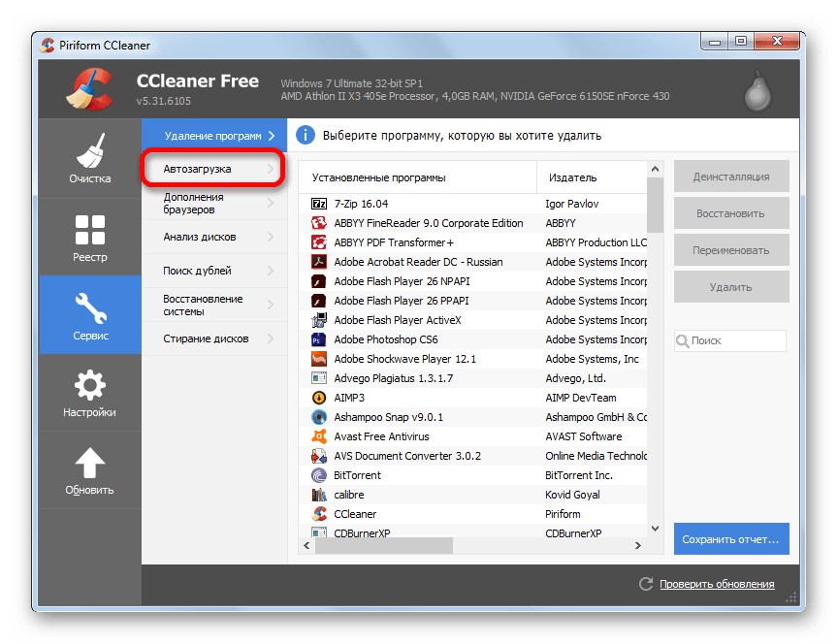Click the calibre icon
This screenshot has height=644, width=838.
pos(319,495)
